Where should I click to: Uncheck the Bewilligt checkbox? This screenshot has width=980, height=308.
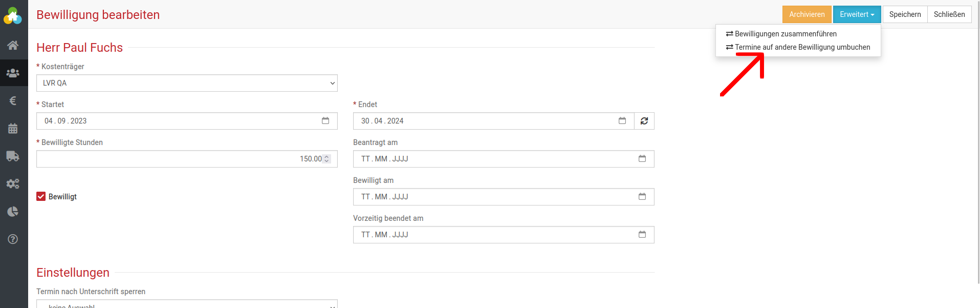(41, 197)
